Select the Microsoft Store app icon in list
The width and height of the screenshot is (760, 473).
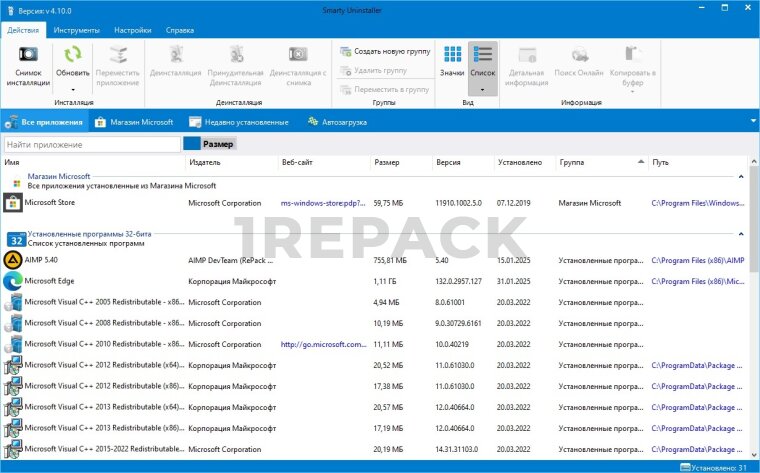click(13, 203)
